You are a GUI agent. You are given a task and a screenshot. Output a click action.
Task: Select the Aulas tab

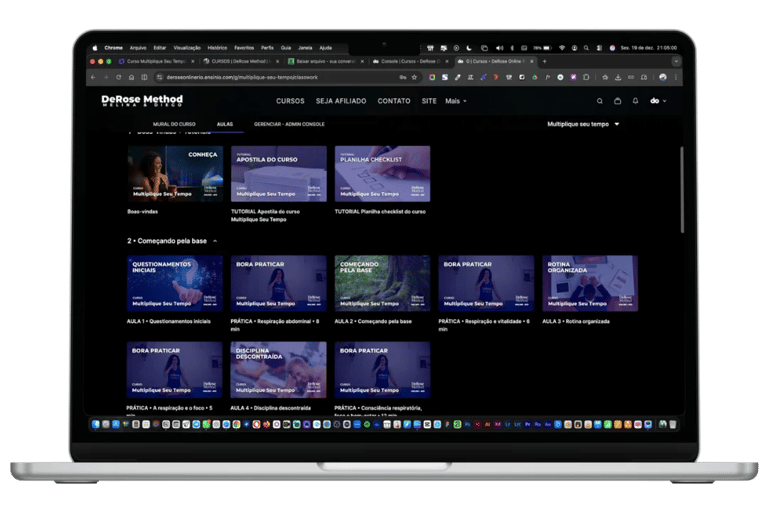[225, 124]
